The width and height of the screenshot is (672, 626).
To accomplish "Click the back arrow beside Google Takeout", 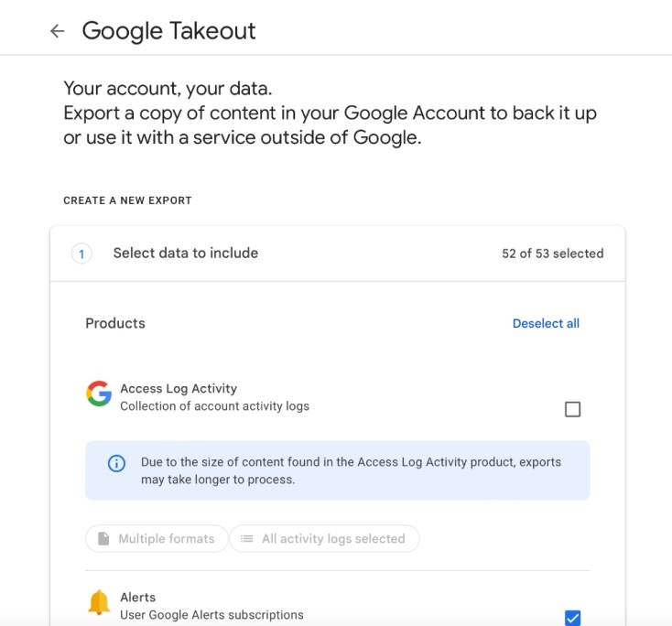I will pyautogui.click(x=58, y=31).
